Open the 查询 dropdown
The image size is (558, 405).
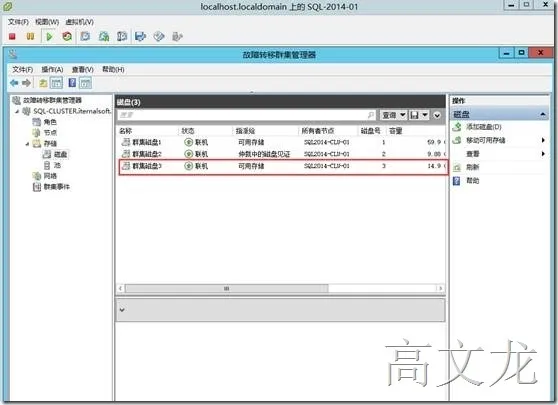coord(394,115)
